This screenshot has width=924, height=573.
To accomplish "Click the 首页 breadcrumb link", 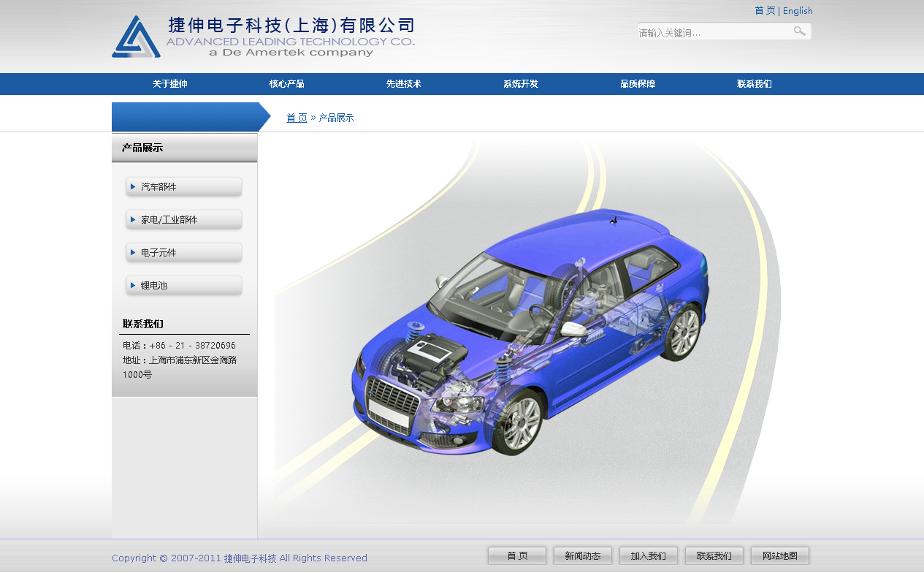I will pyautogui.click(x=297, y=118).
